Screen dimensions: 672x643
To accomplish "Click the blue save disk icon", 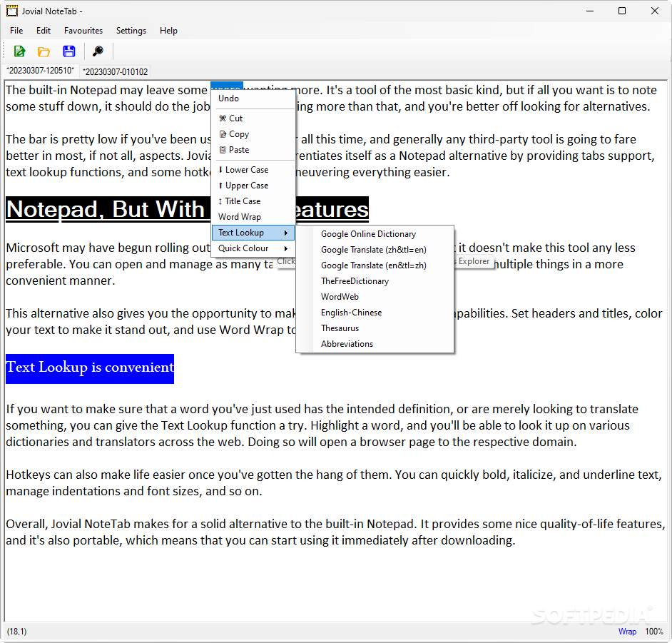I will (x=69, y=51).
